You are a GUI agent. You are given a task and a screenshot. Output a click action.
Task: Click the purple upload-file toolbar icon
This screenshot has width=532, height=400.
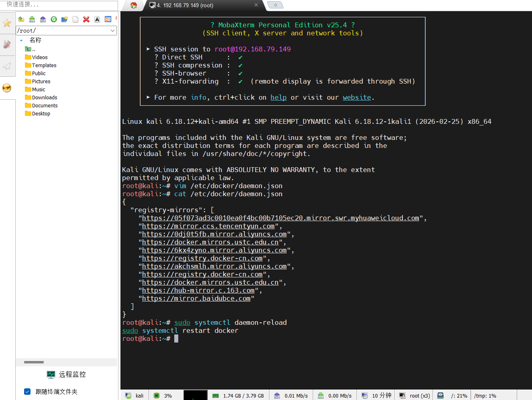click(x=43, y=19)
